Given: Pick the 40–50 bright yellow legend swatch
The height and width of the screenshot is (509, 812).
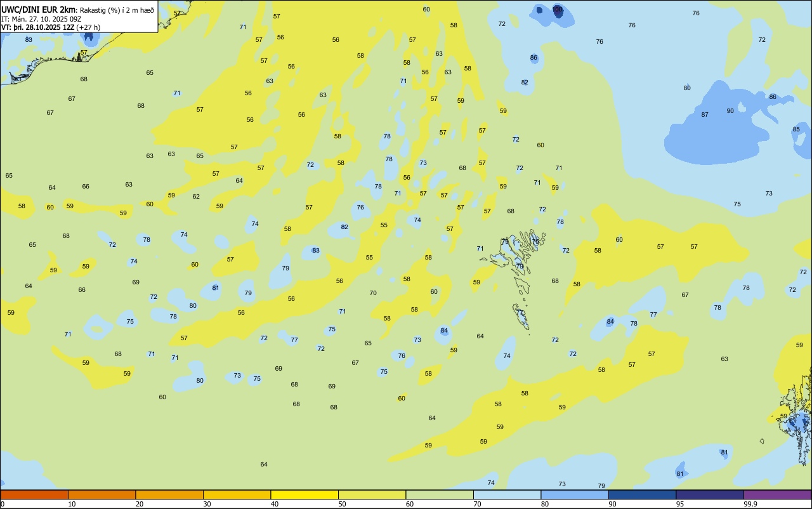Looking at the screenshot, I should tap(304, 494).
